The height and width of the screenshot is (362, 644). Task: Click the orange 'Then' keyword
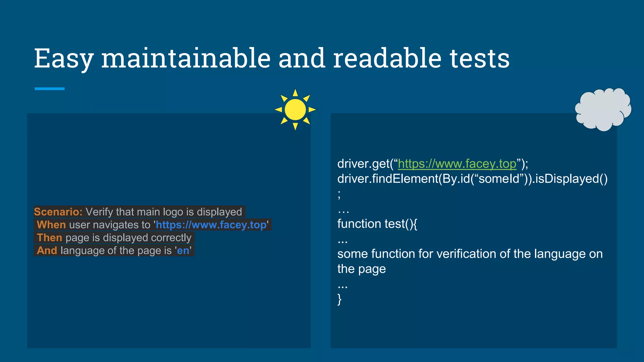point(49,238)
